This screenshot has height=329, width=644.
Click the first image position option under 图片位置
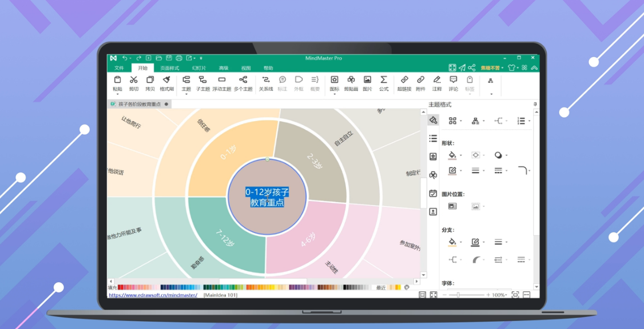pyautogui.click(x=452, y=206)
